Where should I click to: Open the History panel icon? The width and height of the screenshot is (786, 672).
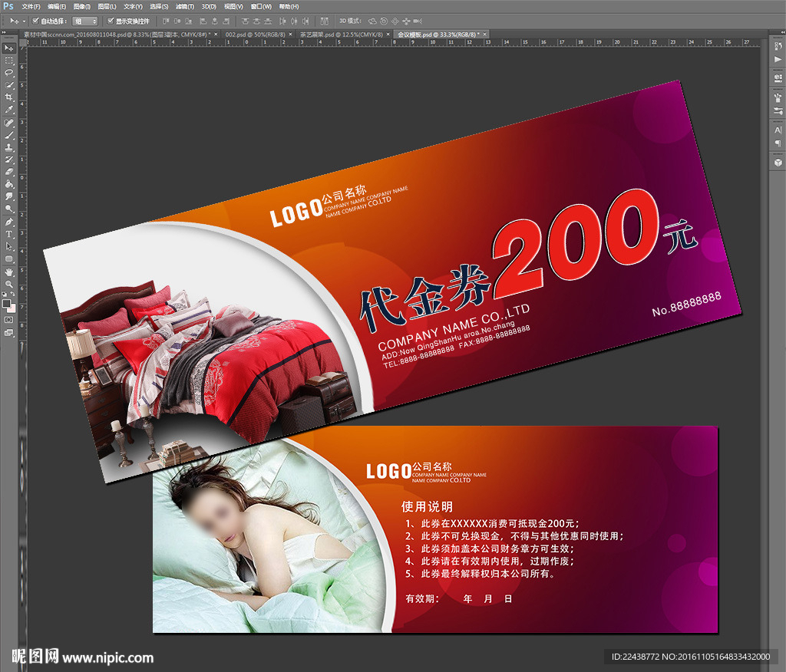coord(778,46)
